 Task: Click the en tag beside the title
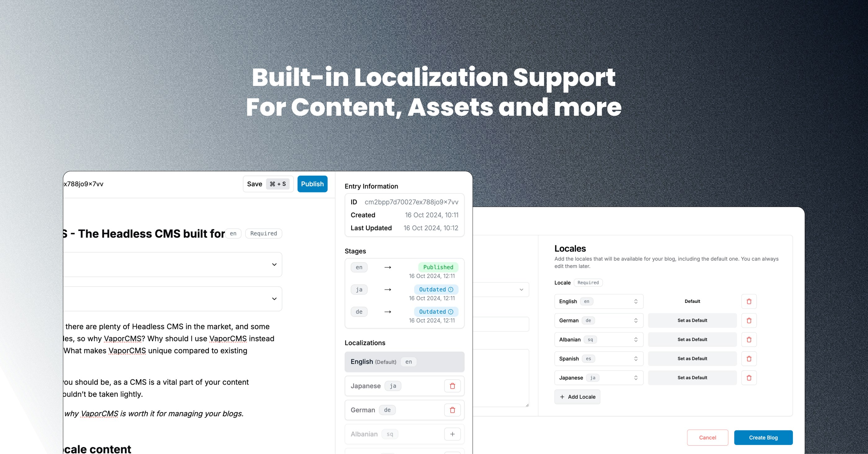(233, 233)
